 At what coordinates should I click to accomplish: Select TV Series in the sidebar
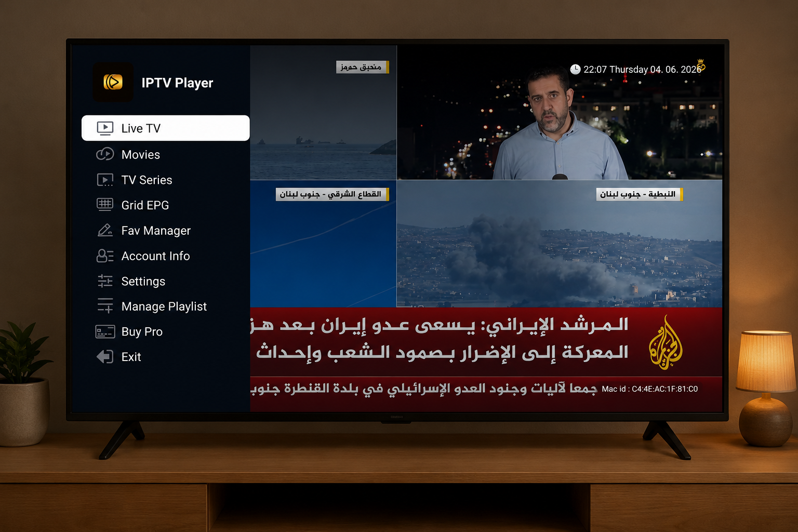(x=166, y=180)
